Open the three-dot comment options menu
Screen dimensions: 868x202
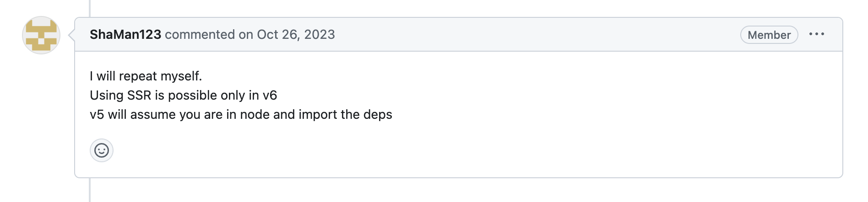[x=816, y=34]
